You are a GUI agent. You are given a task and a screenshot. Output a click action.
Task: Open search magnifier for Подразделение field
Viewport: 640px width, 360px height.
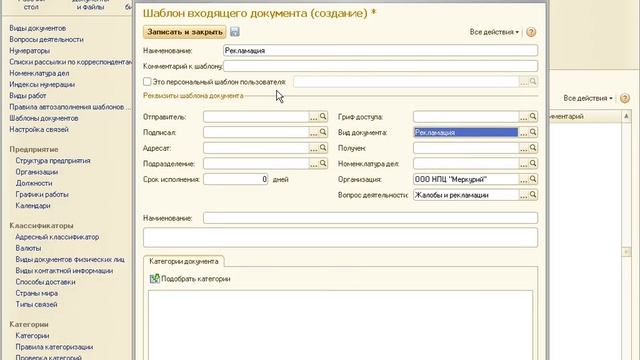pos(323,163)
